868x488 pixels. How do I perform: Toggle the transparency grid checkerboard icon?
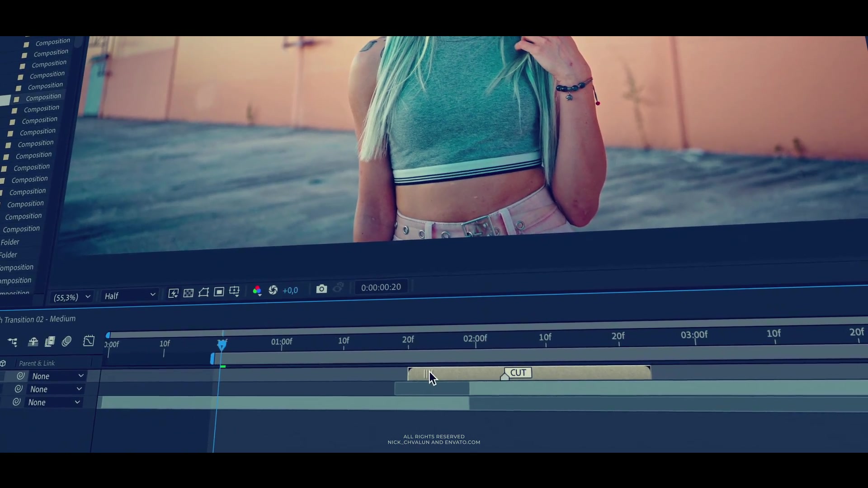tap(189, 293)
